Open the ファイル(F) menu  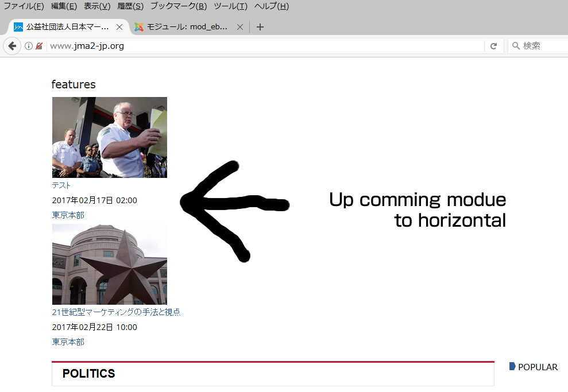[x=24, y=6]
